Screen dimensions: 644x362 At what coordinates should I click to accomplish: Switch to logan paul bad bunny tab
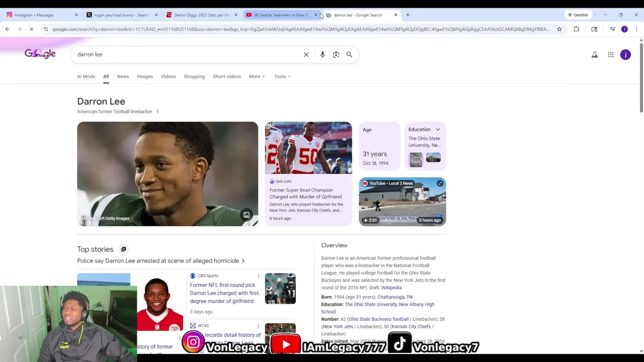(121, 15)
